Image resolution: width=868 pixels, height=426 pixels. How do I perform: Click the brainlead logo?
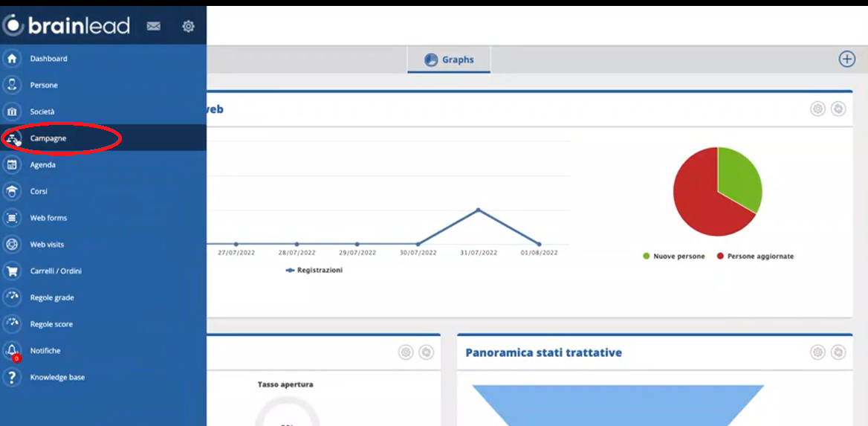[66, 25]
